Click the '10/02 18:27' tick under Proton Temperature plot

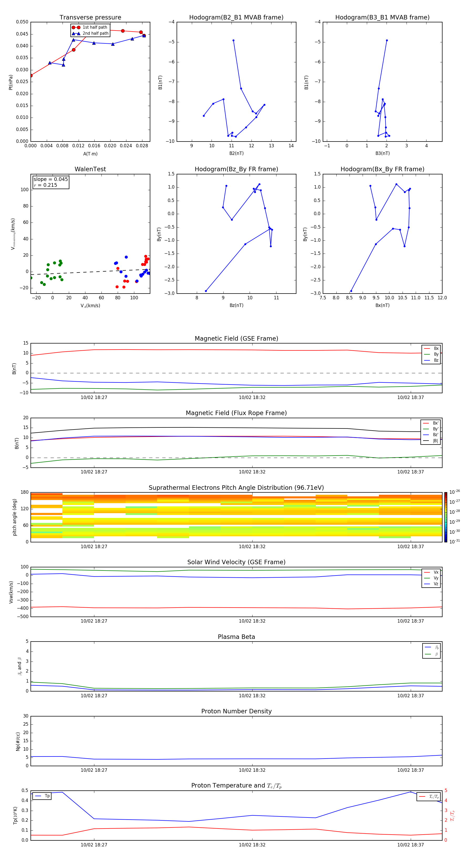pyautogui.click(x=94, y=845)
